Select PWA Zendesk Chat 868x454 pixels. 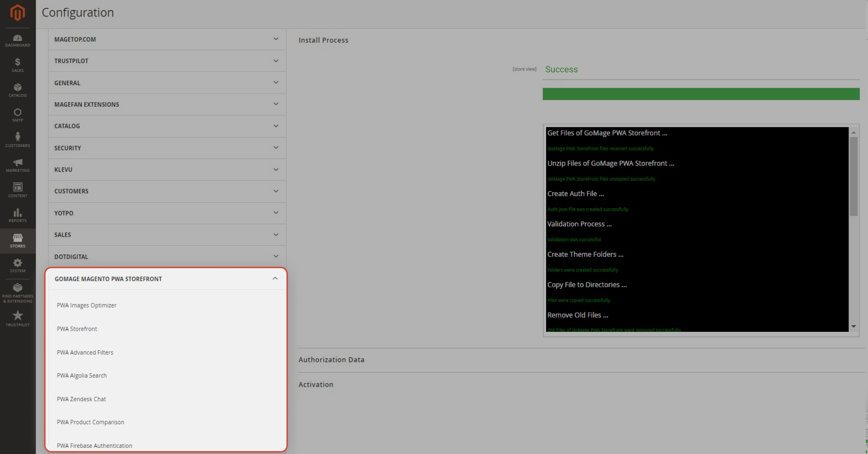[81, 399]
